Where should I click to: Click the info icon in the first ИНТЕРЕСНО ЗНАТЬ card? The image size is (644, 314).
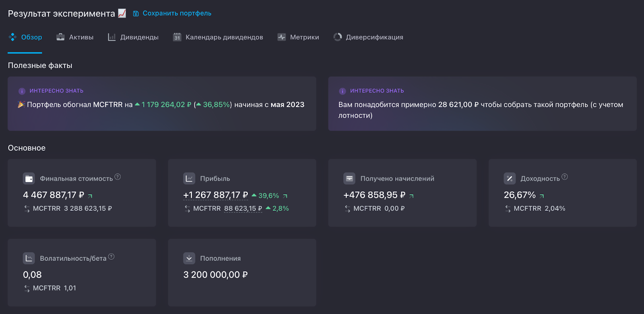coord(22,91)
